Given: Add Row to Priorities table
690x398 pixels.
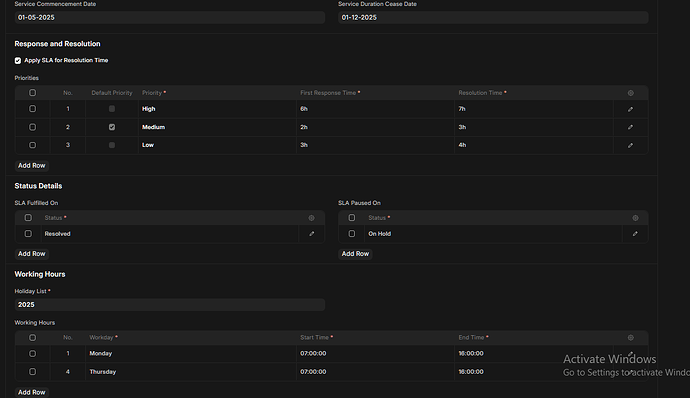Looking at the screenshot, I should point(32,166).
